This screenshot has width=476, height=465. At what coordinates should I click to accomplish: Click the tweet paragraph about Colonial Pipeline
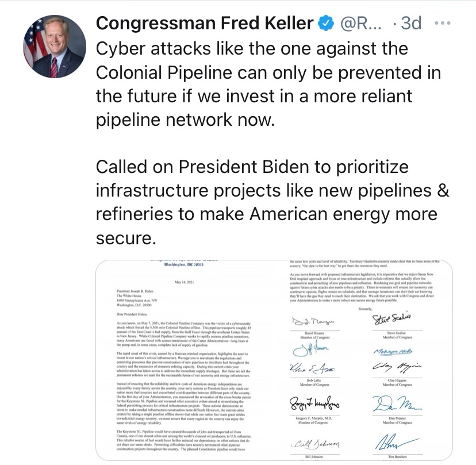coord(267,85)
